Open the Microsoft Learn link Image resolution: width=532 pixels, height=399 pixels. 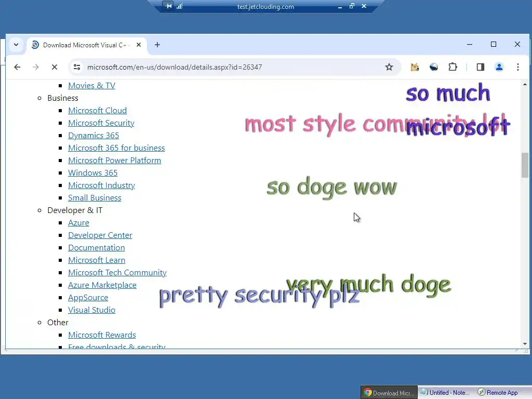click(x=96, y=260)
